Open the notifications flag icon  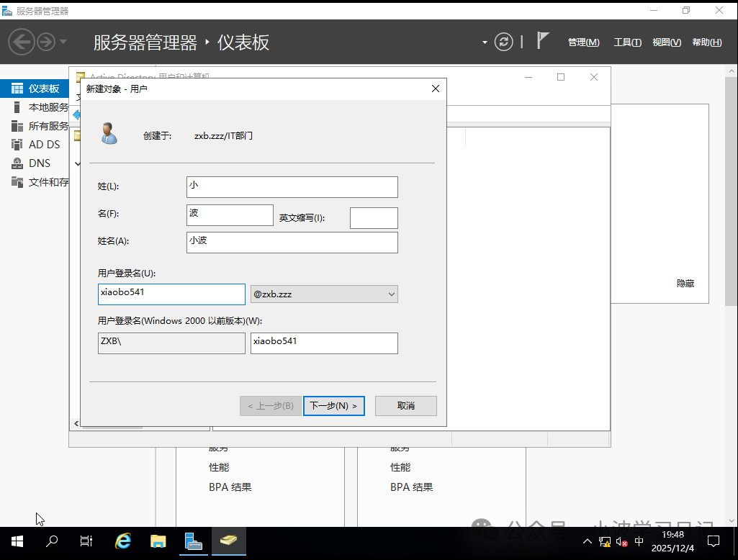click(x=542, y=41)
